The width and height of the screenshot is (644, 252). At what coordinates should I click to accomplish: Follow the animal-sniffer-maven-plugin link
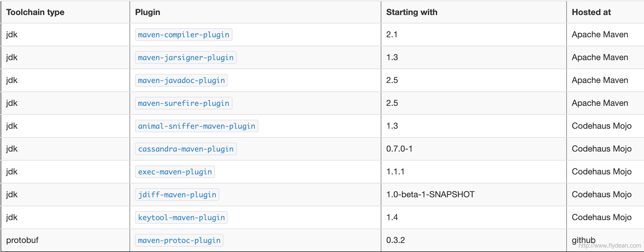(x=196, y=126)
